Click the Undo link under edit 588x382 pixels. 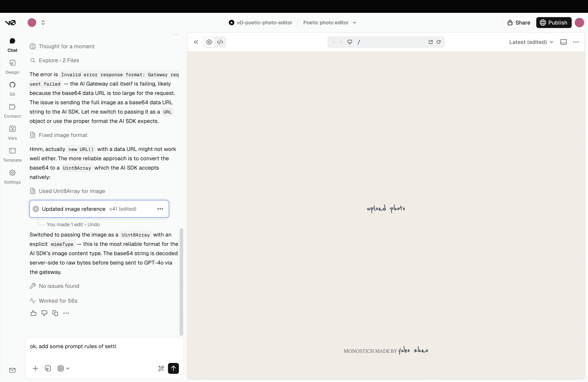pos(94,224)
